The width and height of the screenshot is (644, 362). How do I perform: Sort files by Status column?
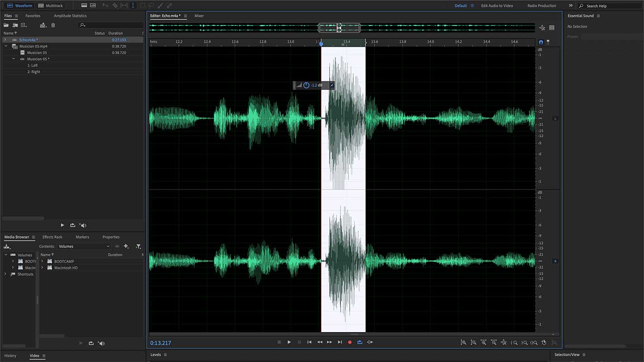point(99,33)
